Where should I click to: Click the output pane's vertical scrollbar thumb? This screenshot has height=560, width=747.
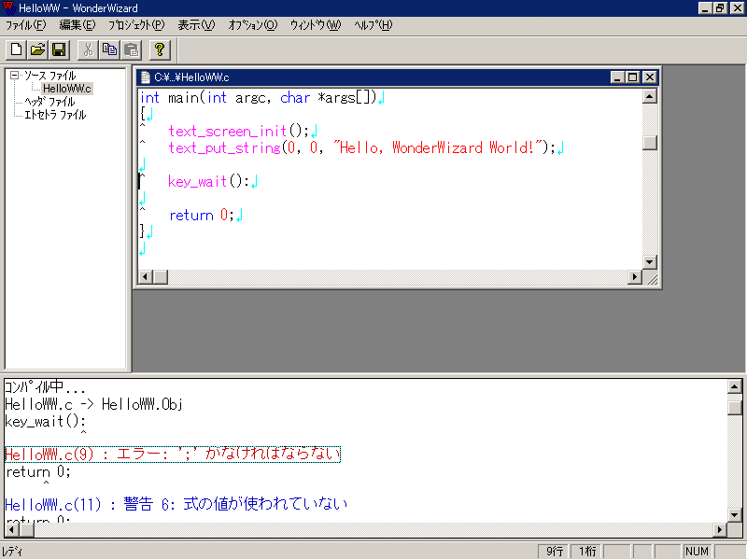(x=735, y=408)
